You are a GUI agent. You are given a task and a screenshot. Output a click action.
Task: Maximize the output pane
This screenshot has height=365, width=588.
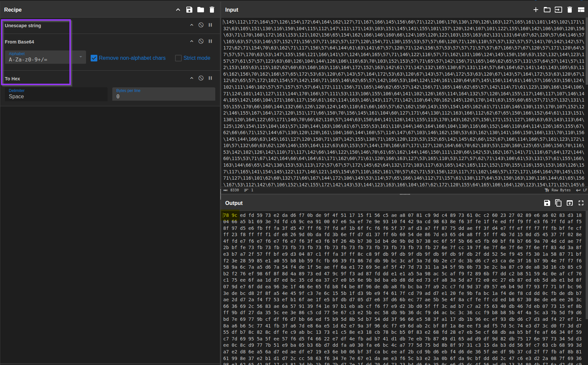tap(581, 203)
